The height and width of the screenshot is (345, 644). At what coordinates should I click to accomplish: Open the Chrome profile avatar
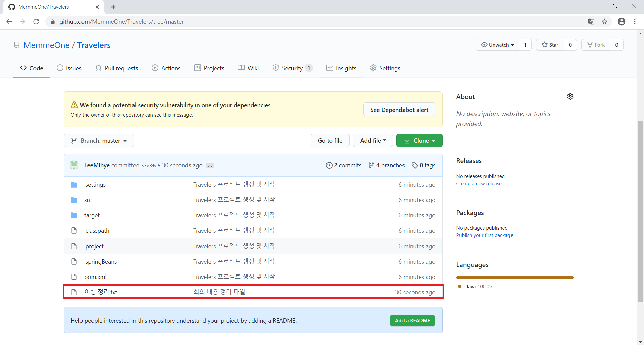[621, 22]
